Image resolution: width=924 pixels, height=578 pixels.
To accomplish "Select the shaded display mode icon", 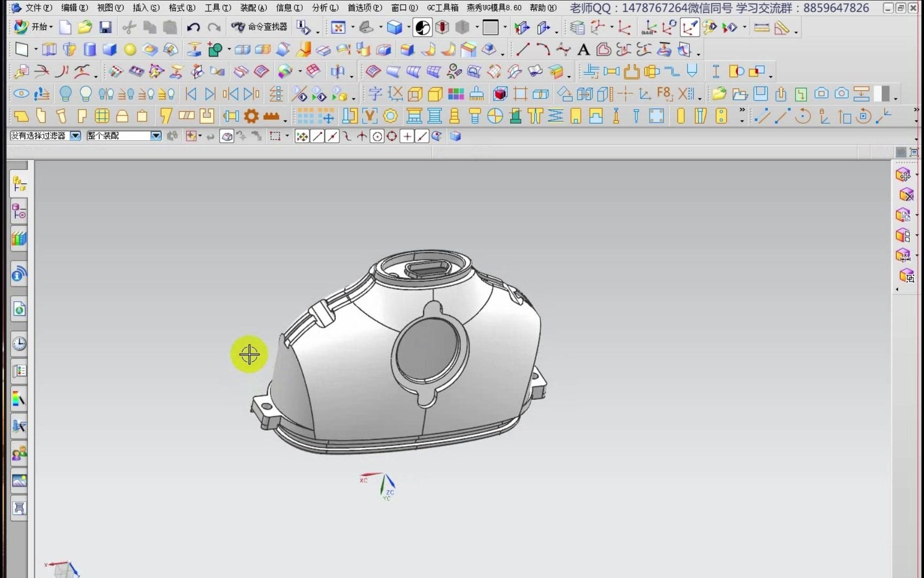I will click(x=422, y=27).
